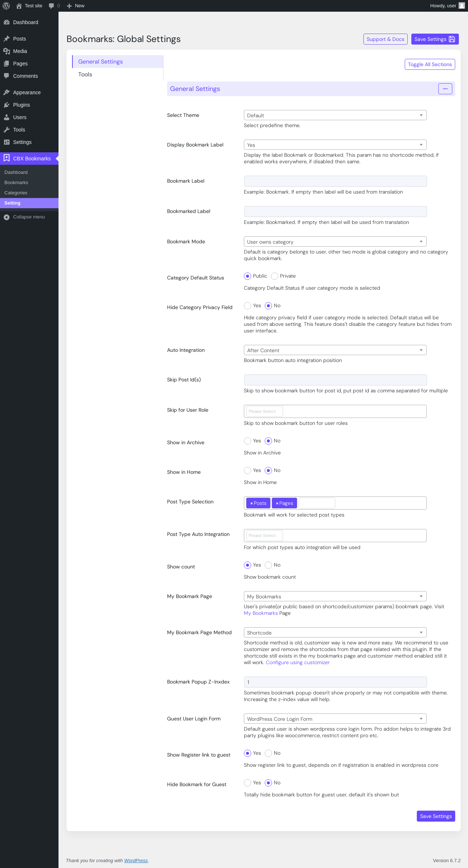Click the Collapse menu arrow icon
This screenshot has width=468, height=868.
pyautogui.click(x=7, y=217)
